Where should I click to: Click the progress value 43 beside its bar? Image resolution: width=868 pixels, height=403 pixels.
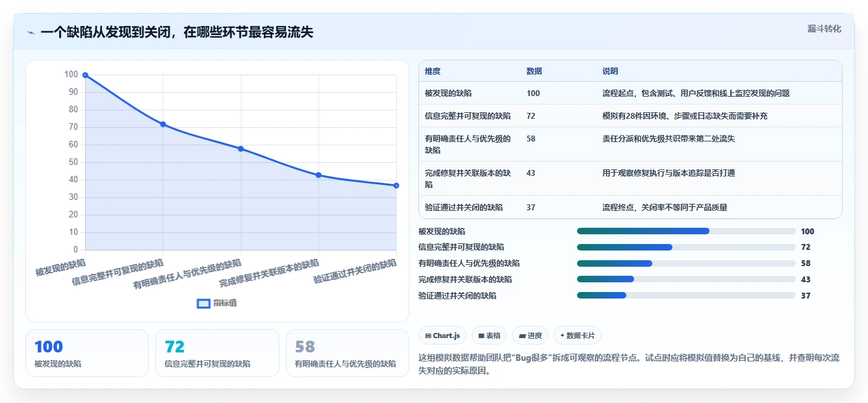(806, 280)
